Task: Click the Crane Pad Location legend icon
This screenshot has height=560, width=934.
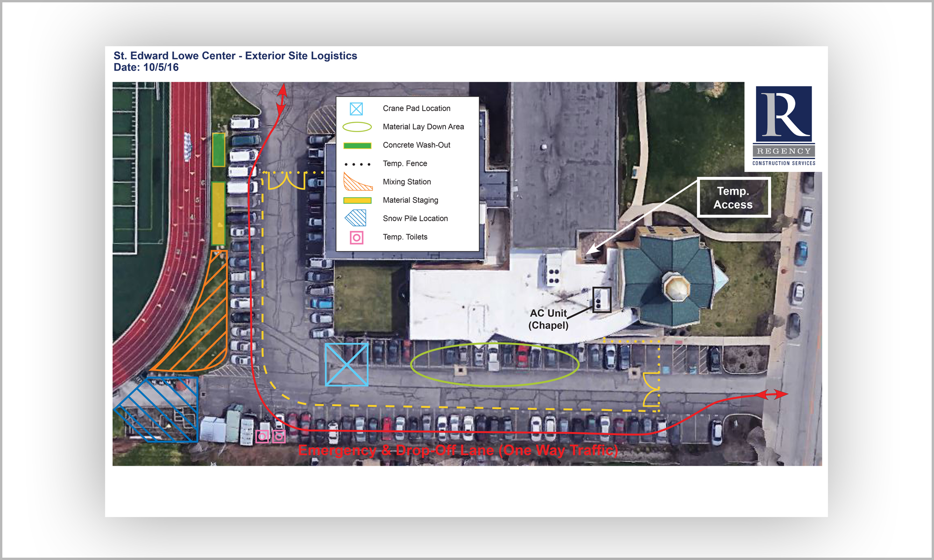Action: click(x=356, y=109)
